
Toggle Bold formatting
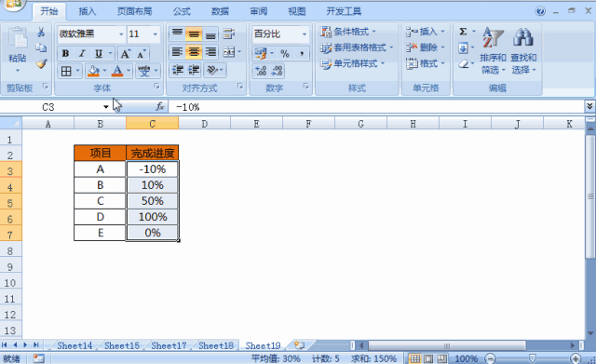(x=65, y=54)
